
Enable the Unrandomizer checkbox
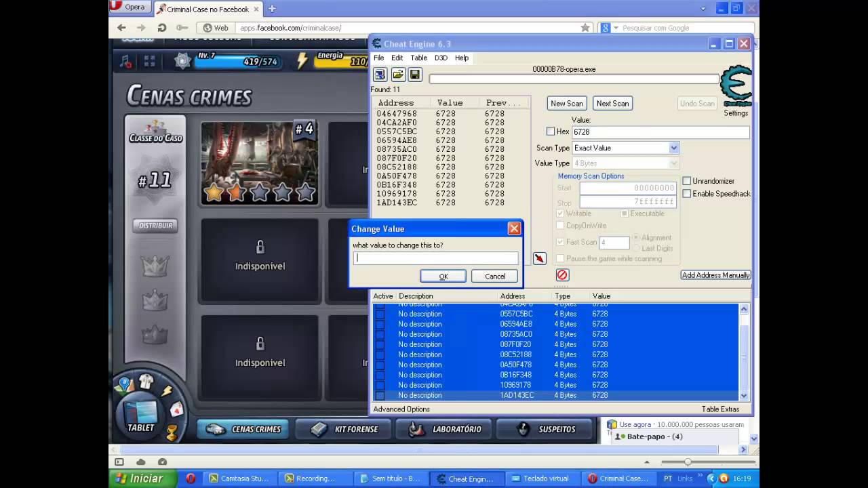tap(687, 181)
